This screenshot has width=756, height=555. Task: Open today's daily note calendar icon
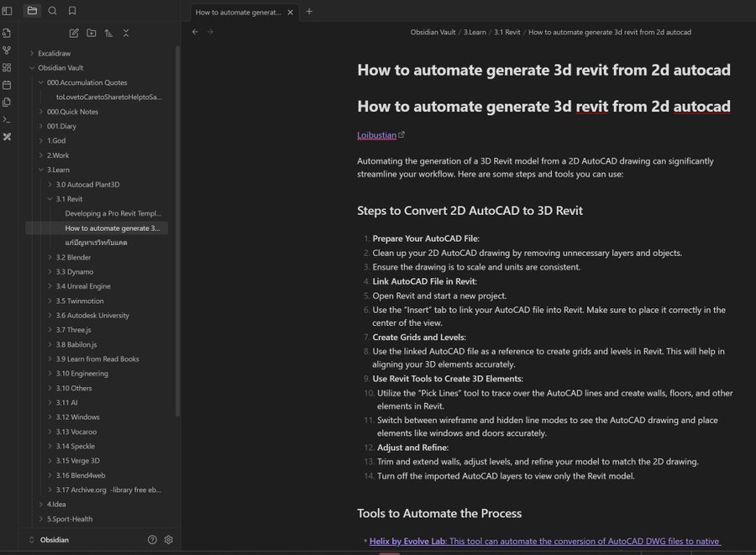[7, 85]
